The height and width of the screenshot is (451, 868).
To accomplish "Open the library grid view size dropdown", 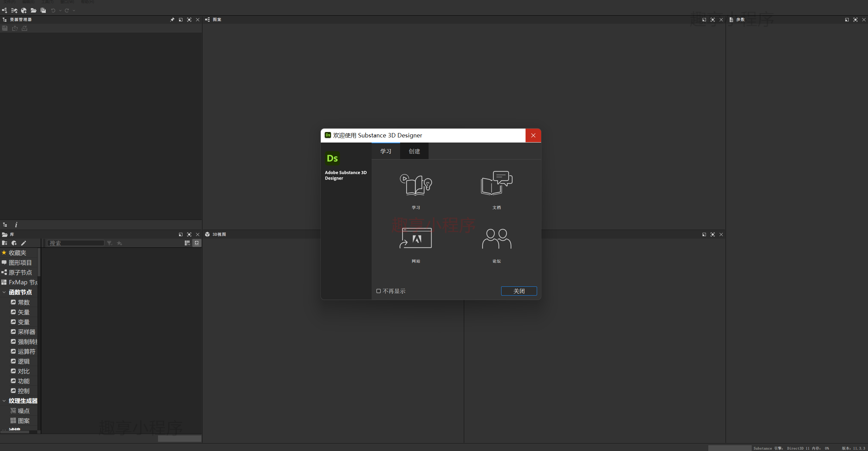I will tap(187, 243).
